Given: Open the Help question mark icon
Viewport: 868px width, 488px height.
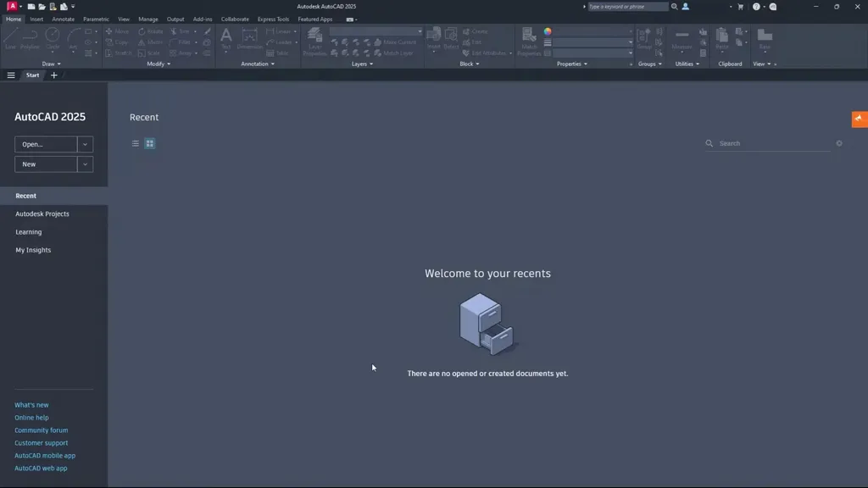Looking at the screenshot, I should (x=756, y=7).
